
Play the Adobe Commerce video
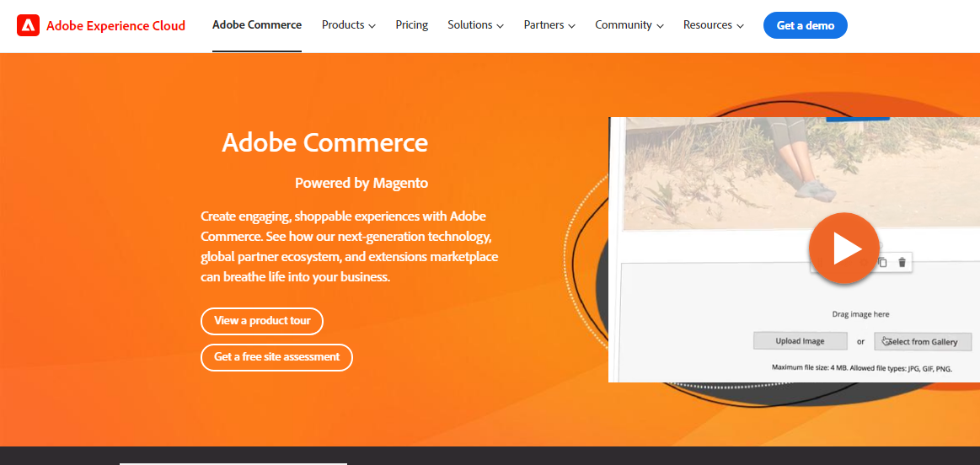click(843, 249)
